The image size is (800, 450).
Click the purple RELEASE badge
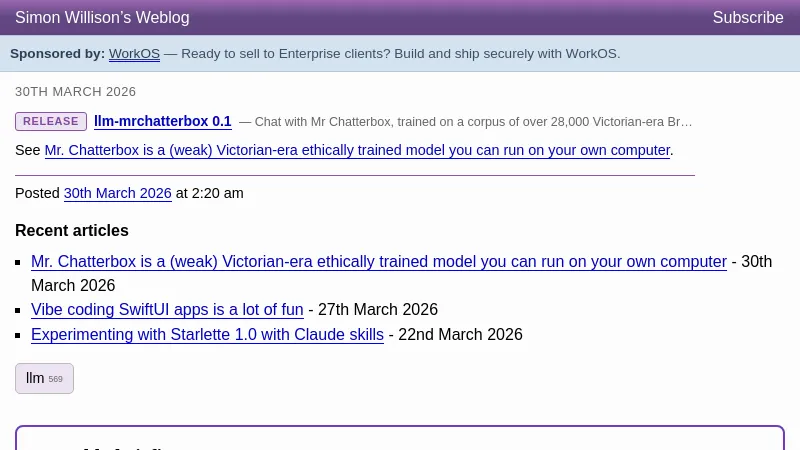(x=51, y=121)
